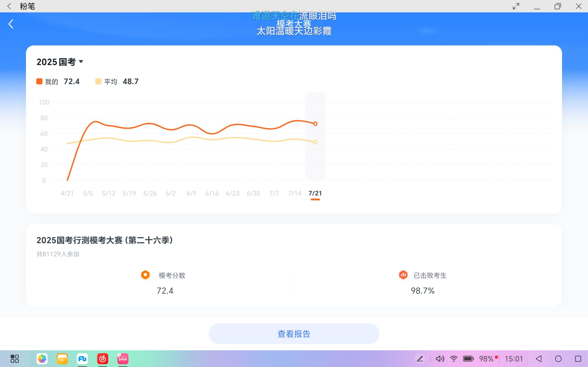Viewport: 588px width, 367px height.
Task: Tap the square recent apps button
Action: click(x=578, y=359)
